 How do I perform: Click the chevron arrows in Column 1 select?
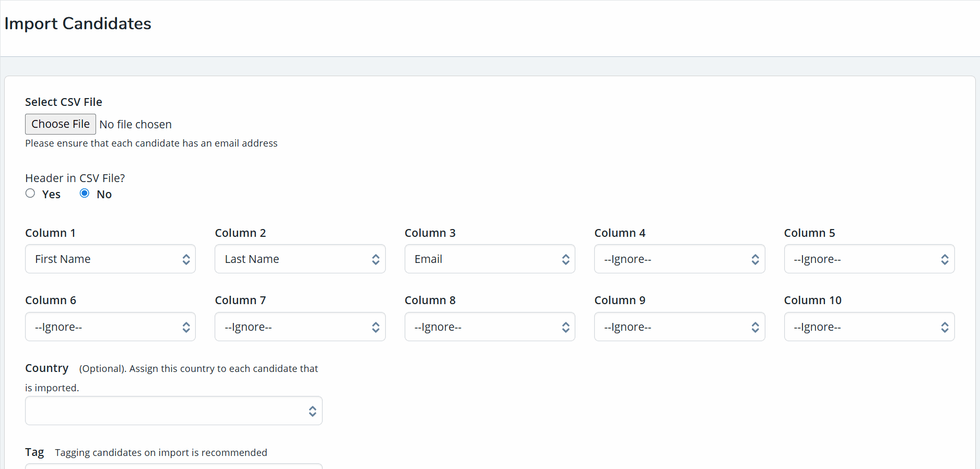pyautogui.click(x=186, y=259)
